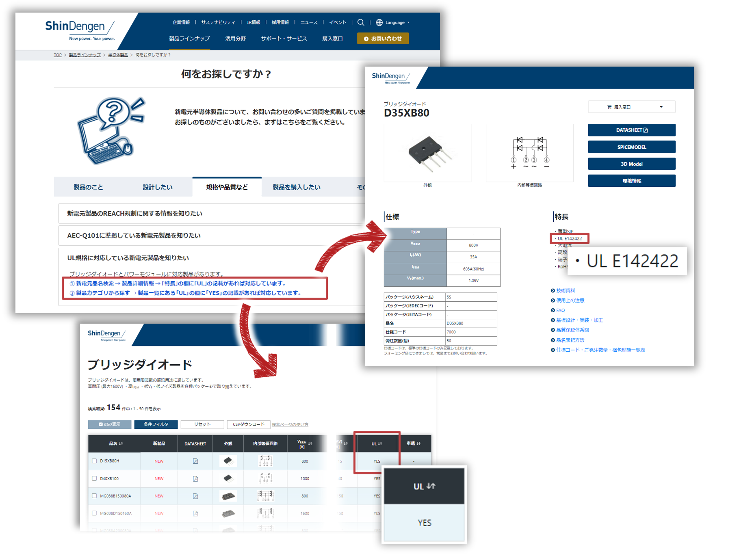The height and width of the screenshot is (560, 739).
Task: Open datasheet PDF icon for MG038B150080A
Action: pyautogui.click(x=195, y=496)
